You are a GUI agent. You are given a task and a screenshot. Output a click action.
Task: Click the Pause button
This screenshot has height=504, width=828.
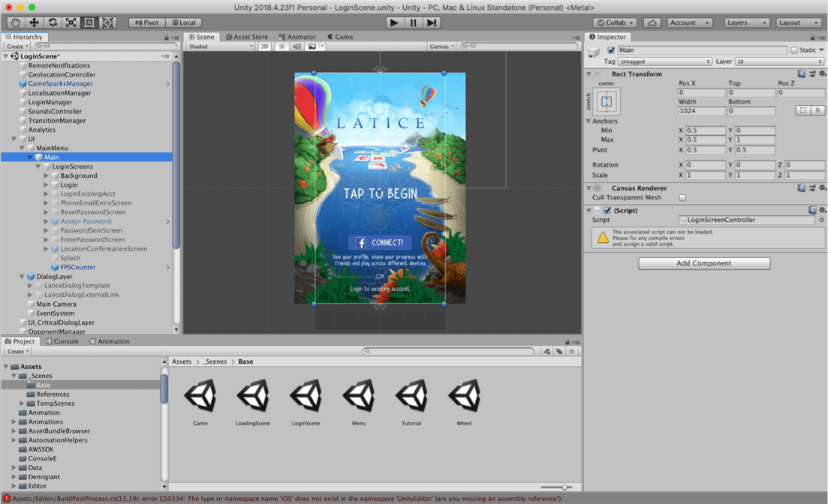click(x=413, y=22)
